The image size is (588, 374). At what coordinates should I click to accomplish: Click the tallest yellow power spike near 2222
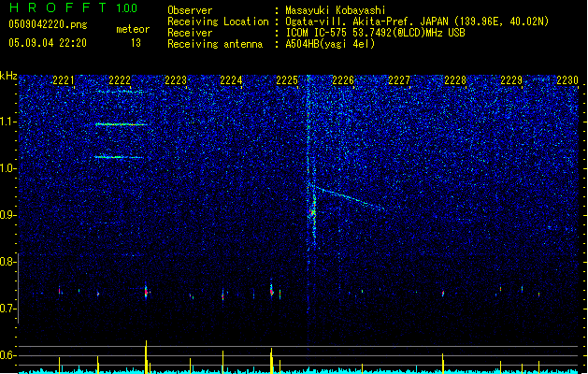146,357
